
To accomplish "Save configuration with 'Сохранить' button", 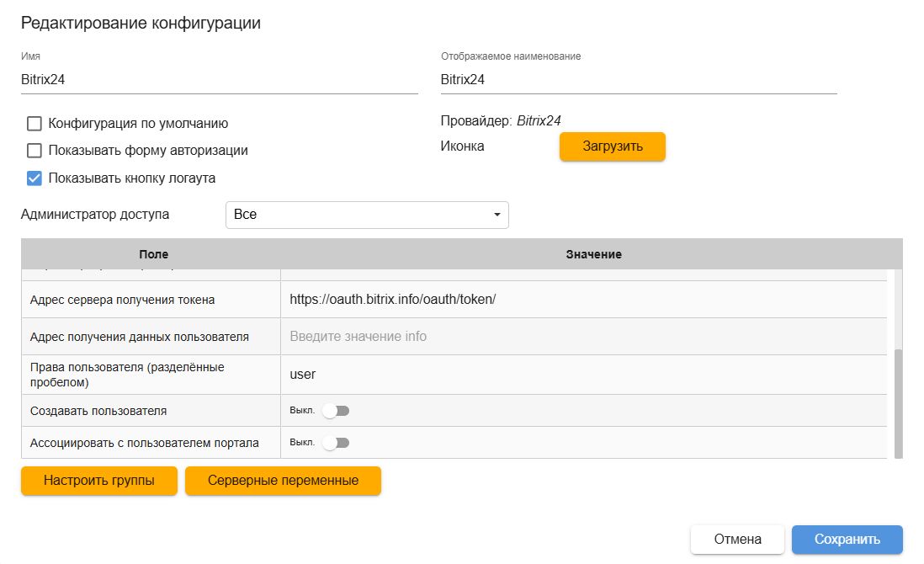I will tap(847, 540).
